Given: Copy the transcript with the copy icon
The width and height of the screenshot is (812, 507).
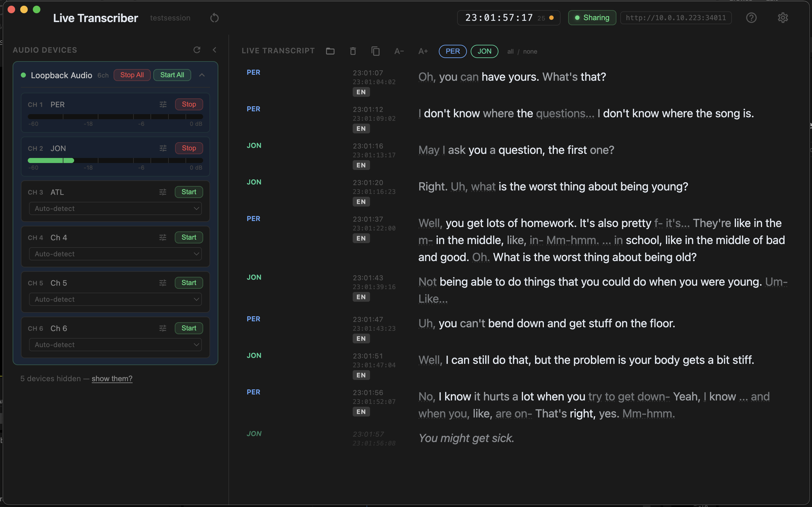Looking at the screenshot, I should pos(375,51).
